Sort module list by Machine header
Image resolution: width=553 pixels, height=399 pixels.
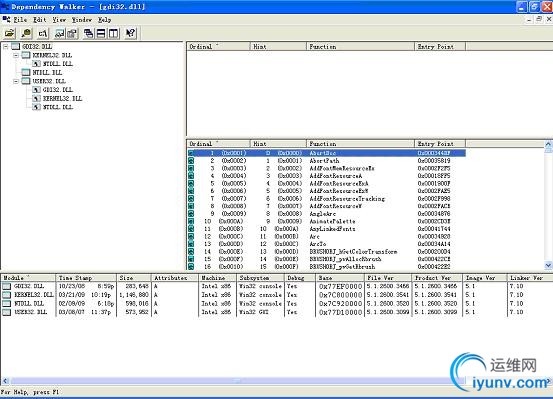coord(217,278)
